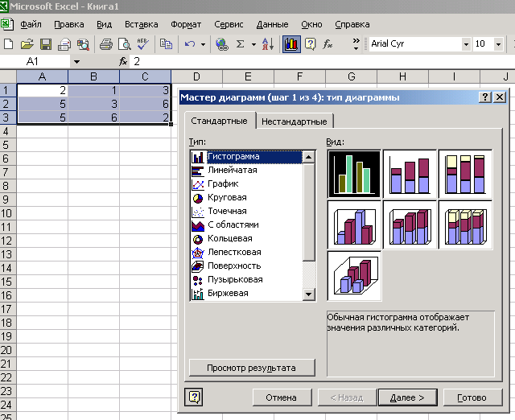The height and width of the screenshot is (420, 515).
Task: Open the Файл menu
Action: click(x=31, y=25)
